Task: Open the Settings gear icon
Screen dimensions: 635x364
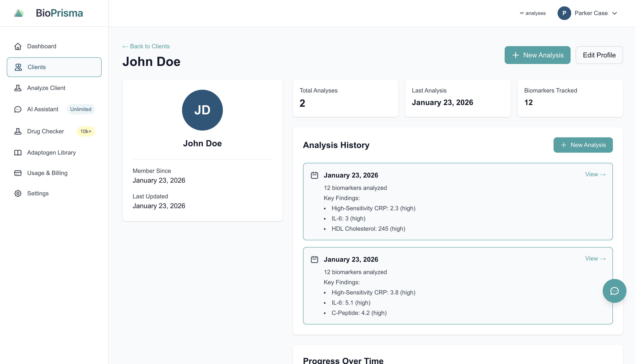Action: (x=18, y=193)
